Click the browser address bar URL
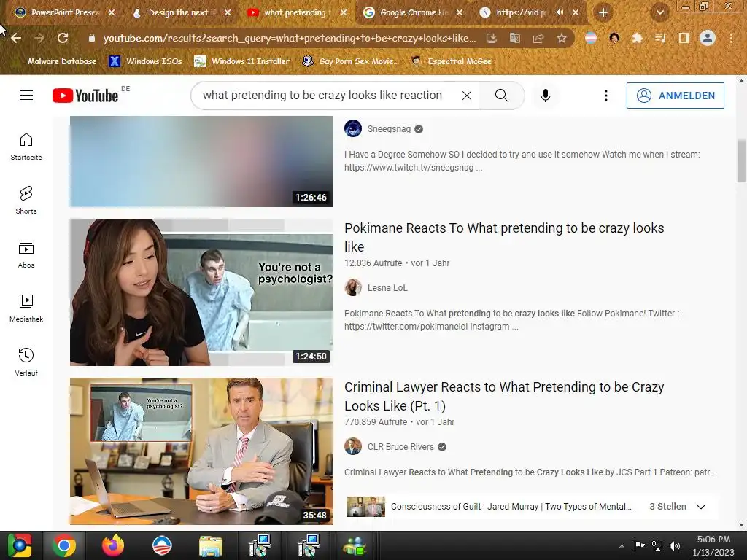Screen dimensions: 747x560 click(x=289, y=38)
